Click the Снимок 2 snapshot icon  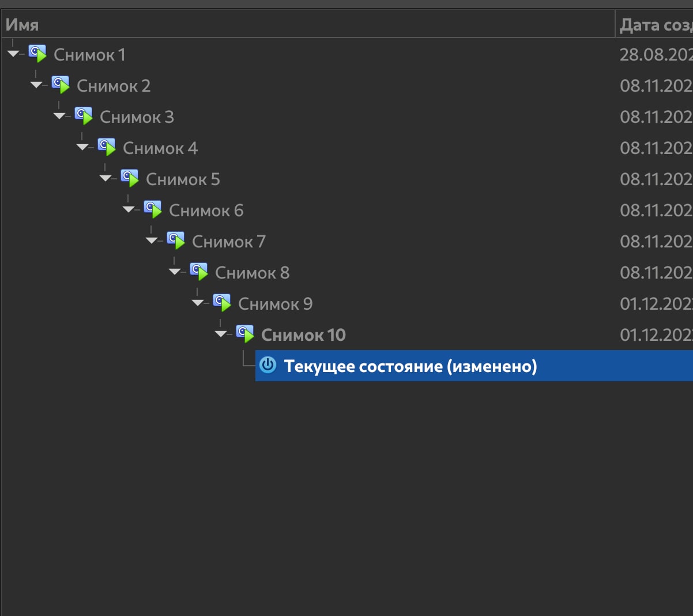point(61,85)
